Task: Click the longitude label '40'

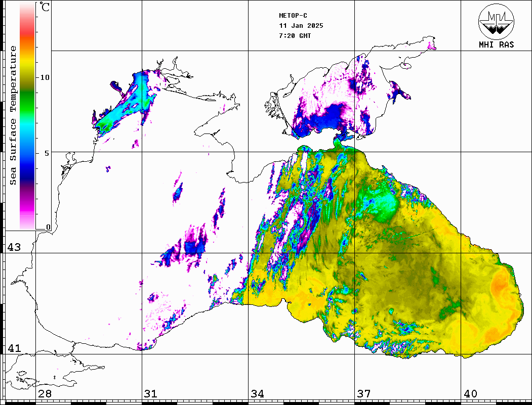Action: (x=470, y=394)
